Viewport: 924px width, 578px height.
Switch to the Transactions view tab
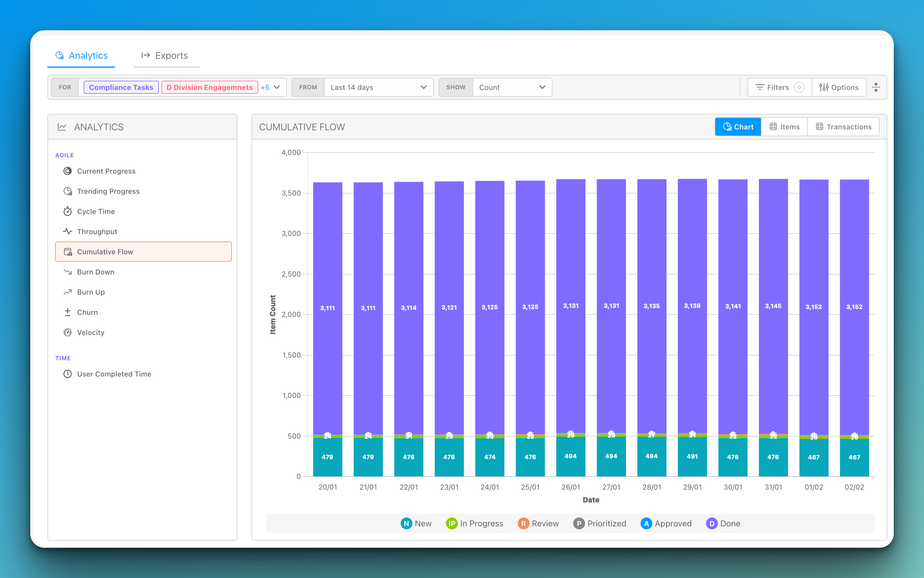click(843, 126)
